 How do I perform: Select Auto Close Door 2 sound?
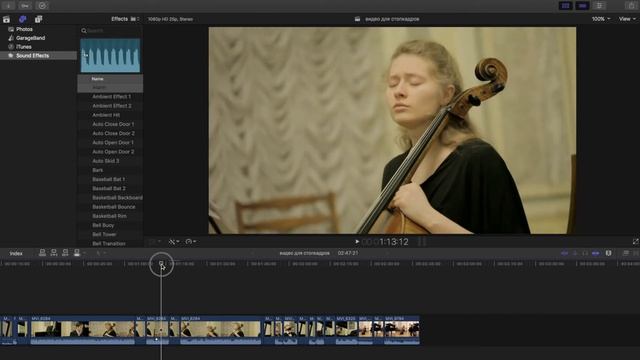[113, 133]
